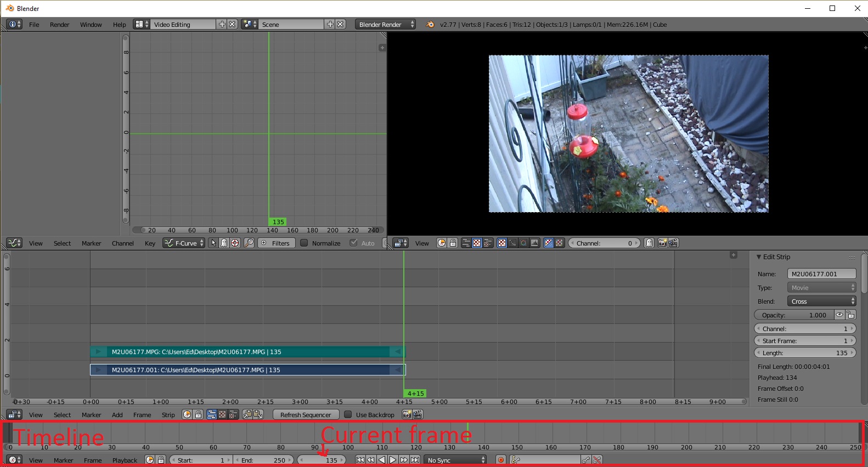
Task: Select Color and Alpha draw channels icon
Action: coord(548,243)
